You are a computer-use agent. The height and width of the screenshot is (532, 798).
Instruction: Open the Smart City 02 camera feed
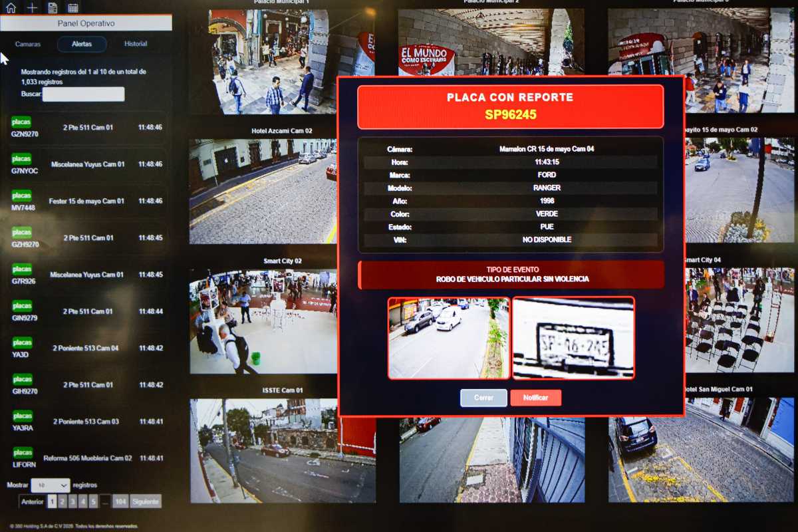tap(263, 321)
